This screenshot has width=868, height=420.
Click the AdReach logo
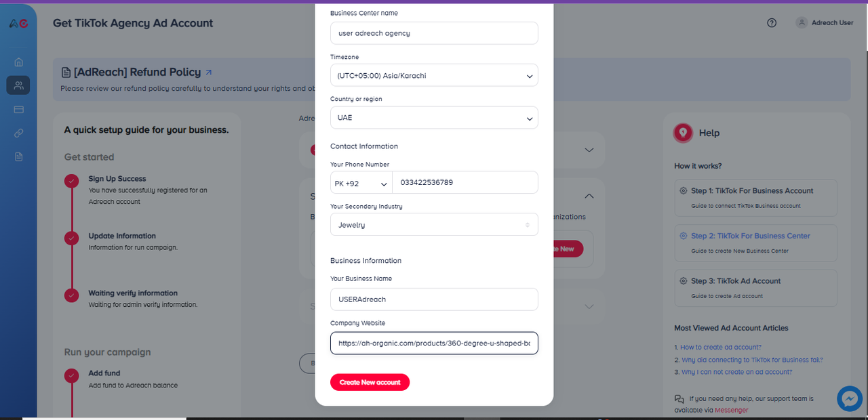tap(18, 23)
